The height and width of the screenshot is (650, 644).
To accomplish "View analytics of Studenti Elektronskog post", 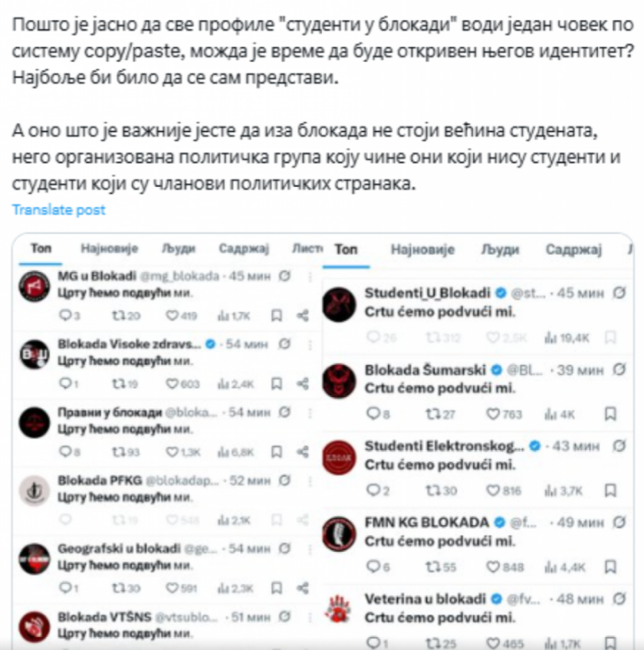I will point(563,491).
